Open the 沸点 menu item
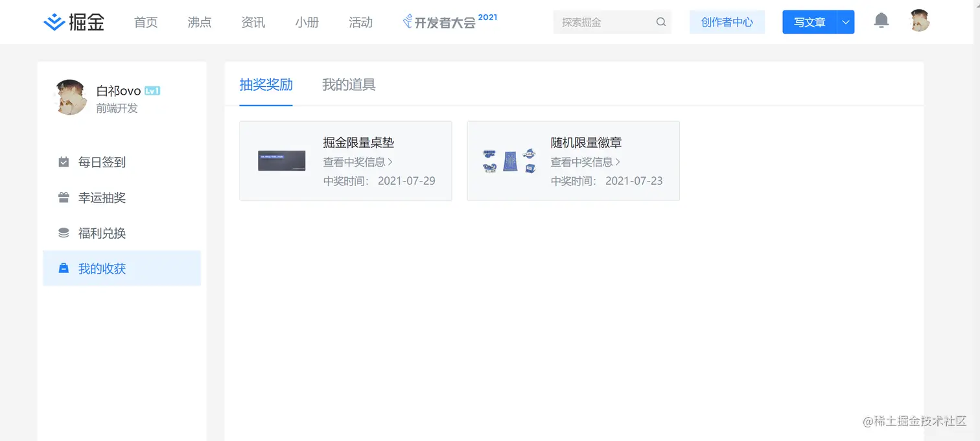 click(x=199, y=22)
